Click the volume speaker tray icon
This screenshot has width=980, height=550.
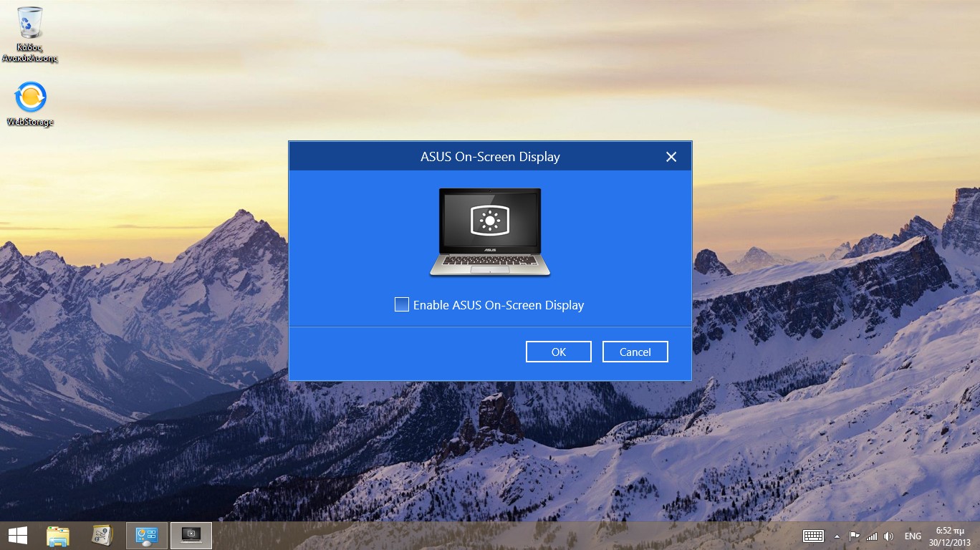coord(889,536)
